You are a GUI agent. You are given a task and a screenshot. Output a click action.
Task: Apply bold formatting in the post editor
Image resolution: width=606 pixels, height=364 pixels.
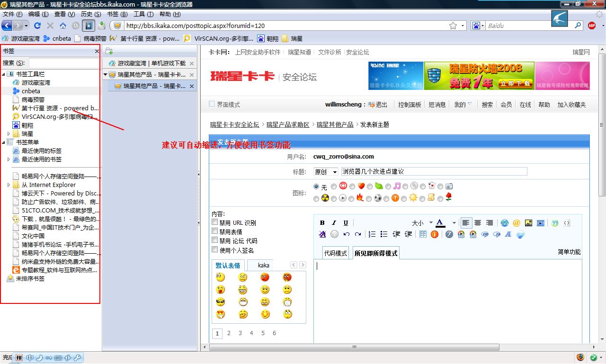(x=322, y=223)
